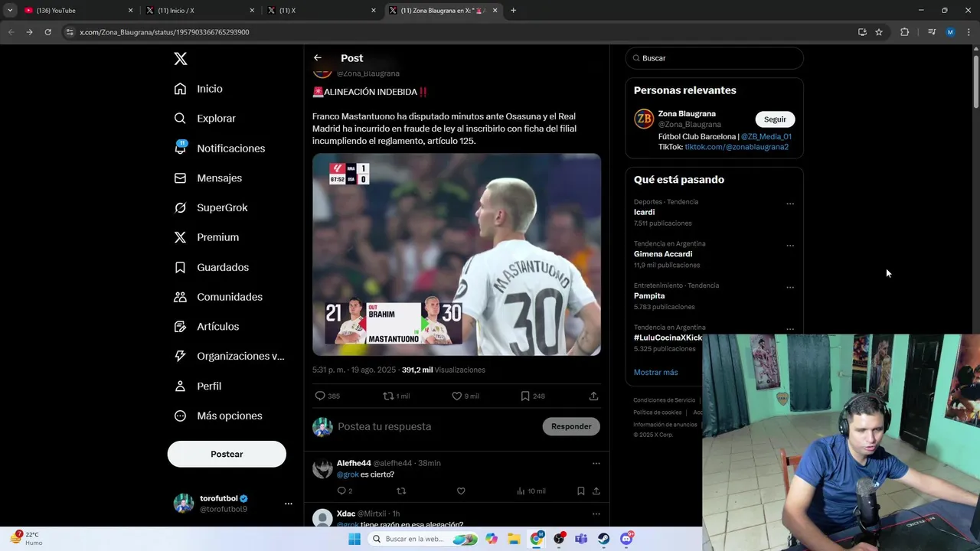This screenshot has height=551, width=980.
Task: Click the Responder button
Action: 571,426
